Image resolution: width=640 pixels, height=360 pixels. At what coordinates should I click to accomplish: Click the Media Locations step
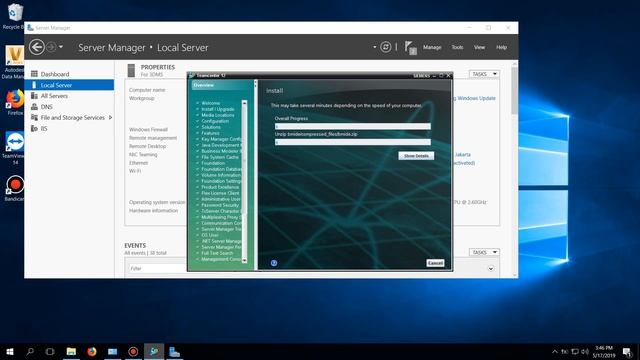[218, 115]
